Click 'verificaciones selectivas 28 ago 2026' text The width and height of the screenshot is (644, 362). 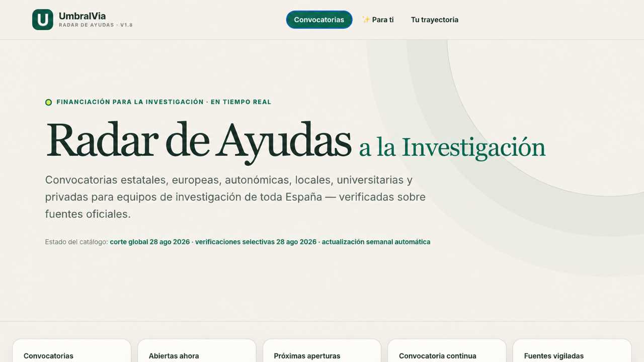tap(256, 242)
